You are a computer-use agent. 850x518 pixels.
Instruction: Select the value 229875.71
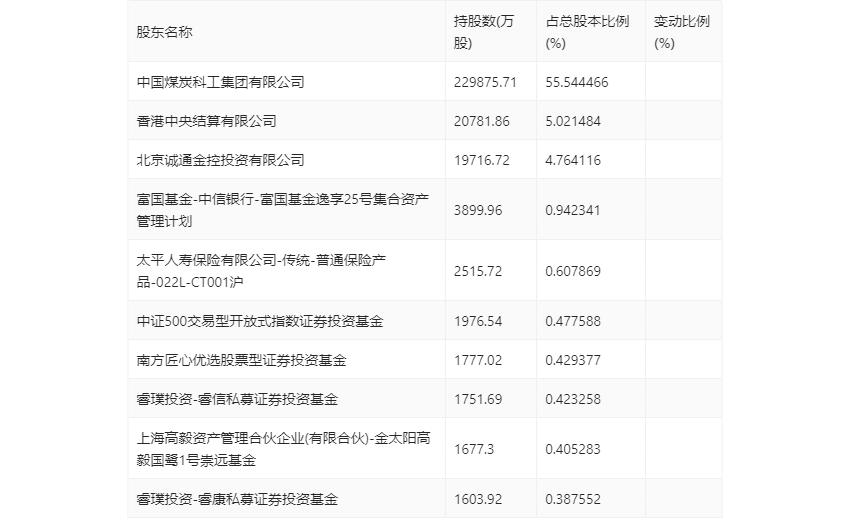485,82
